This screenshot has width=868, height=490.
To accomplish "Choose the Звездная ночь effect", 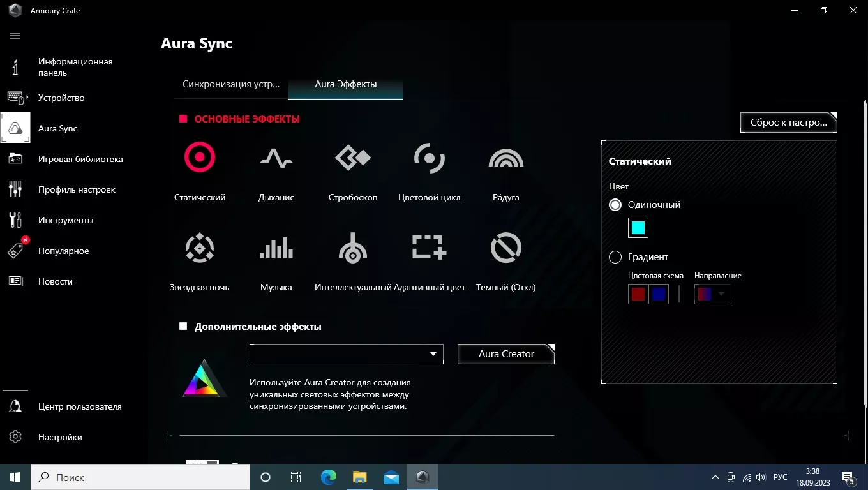I will (200, 261).
